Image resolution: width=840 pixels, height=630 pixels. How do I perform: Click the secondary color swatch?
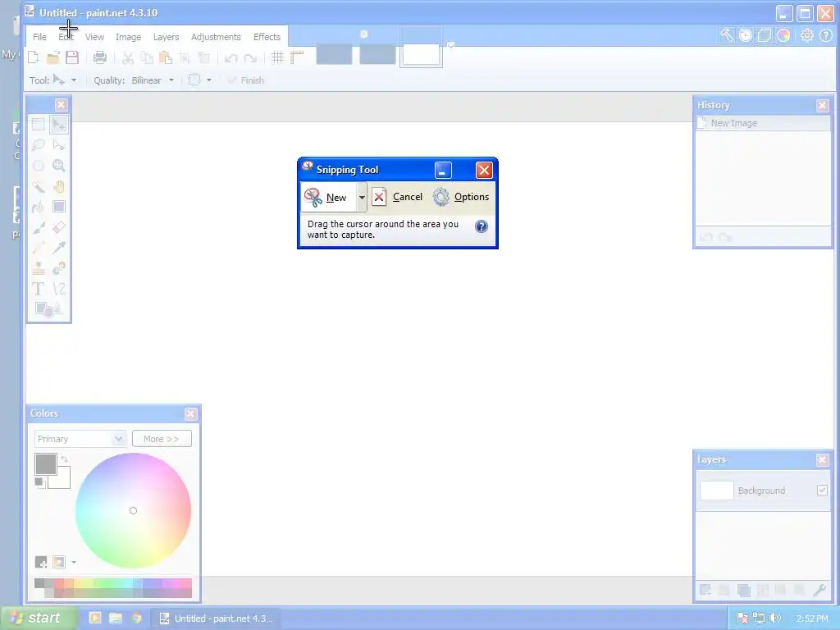(x=62, y=479)
